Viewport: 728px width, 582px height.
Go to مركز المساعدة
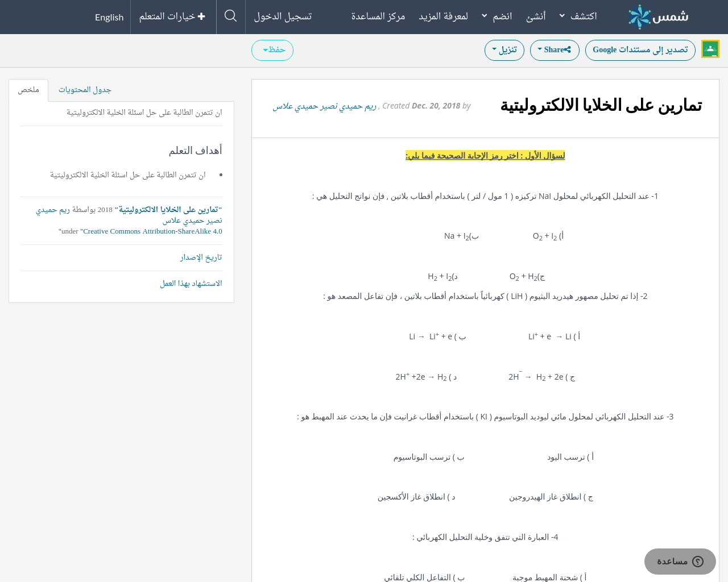coord(378,16)
